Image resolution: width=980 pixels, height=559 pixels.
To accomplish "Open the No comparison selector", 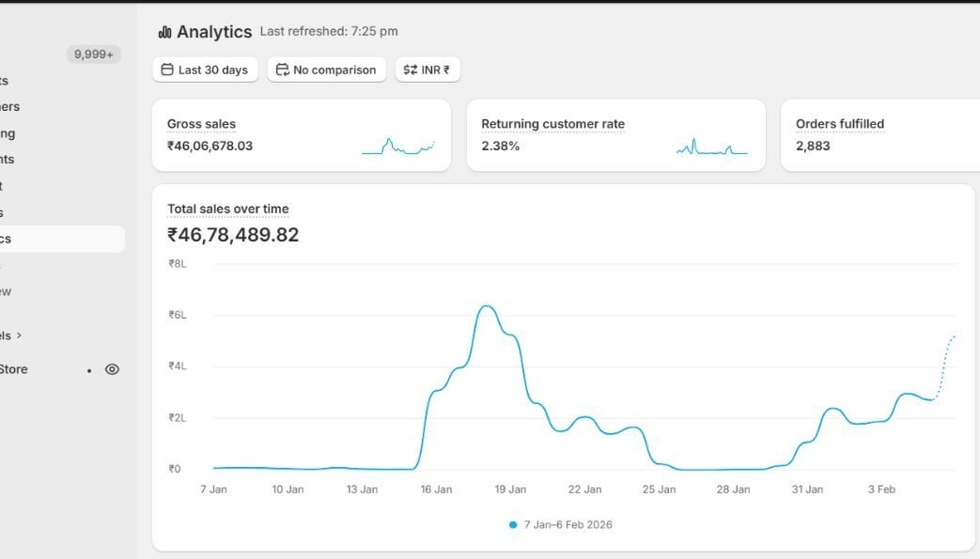I will click(x=326, y=70).
